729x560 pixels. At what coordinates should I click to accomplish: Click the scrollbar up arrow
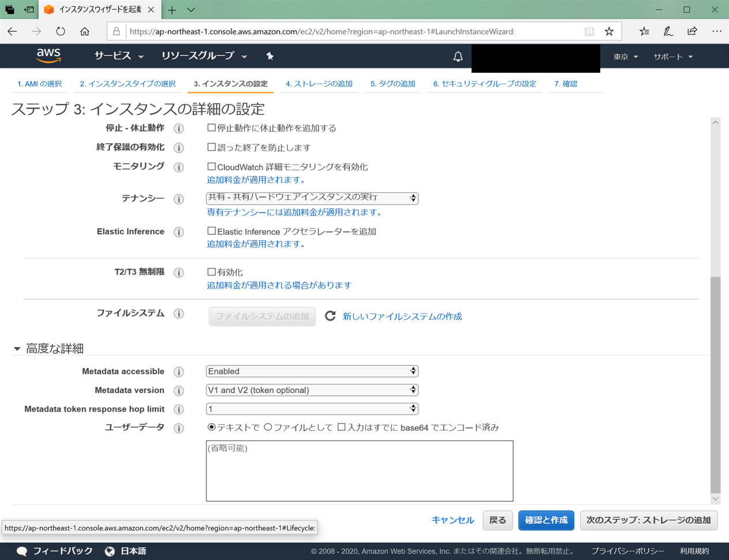point(716,122)
